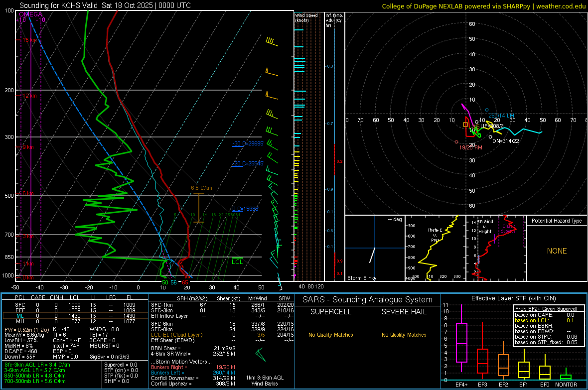Click the SUPERCELL column heading

(331, 312)
